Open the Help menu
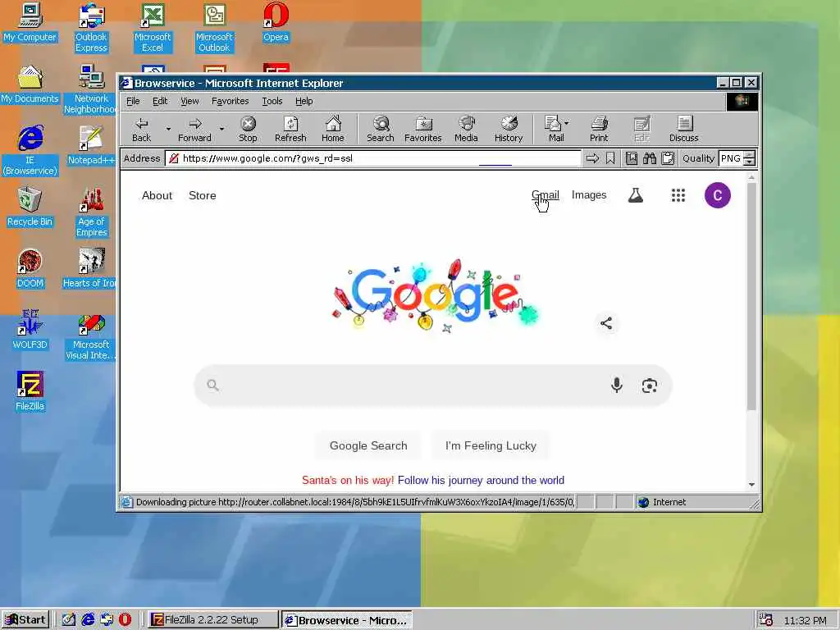The image size is (840, 630). point(304,101)
